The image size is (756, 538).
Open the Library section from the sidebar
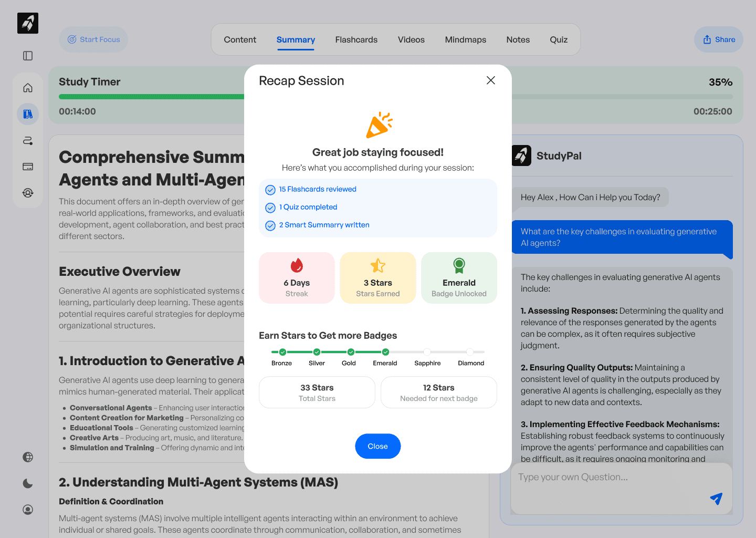pos(27,113)
